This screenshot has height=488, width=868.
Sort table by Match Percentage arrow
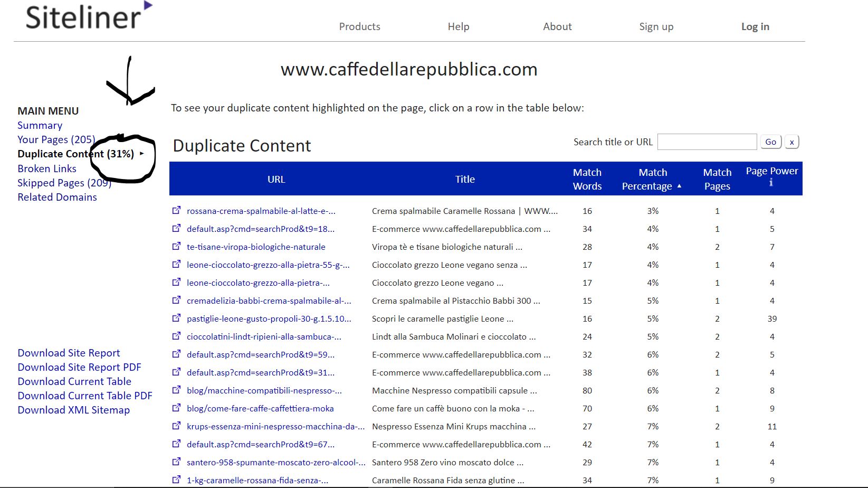(679, 186)
